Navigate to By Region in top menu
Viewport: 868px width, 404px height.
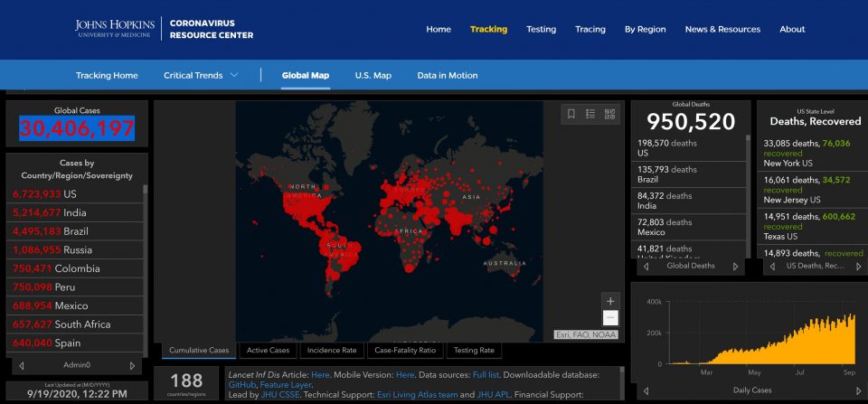click(645, 29)
